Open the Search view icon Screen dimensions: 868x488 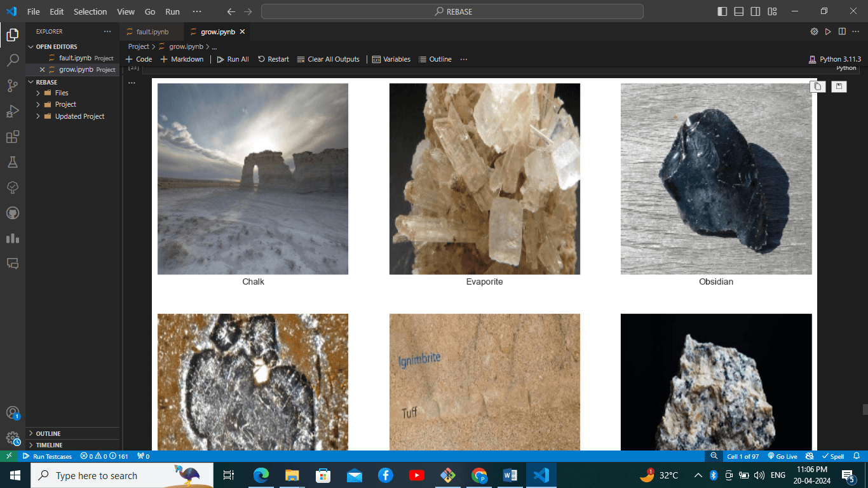12,60
